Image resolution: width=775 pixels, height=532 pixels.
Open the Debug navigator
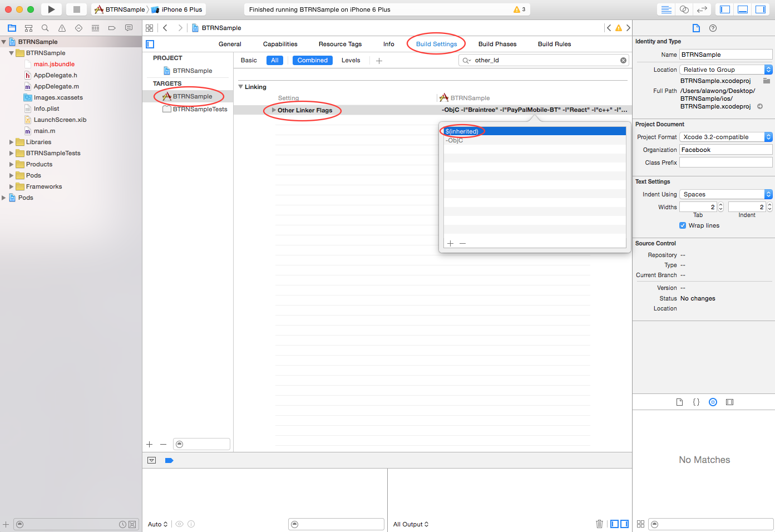[95, 28]
